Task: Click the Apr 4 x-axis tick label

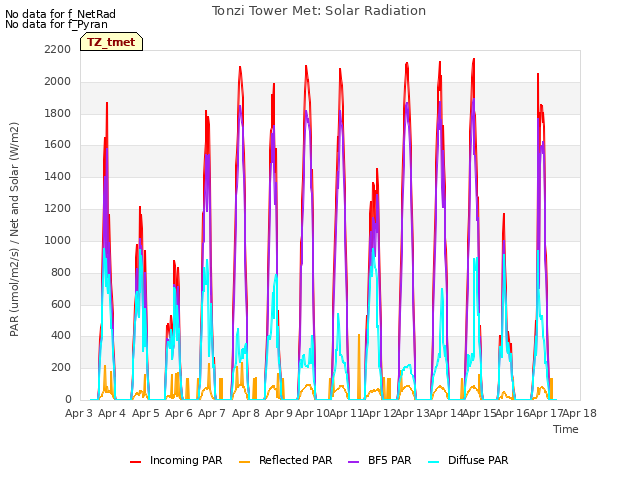Action: pyautogui.click(x=112, y=413)
